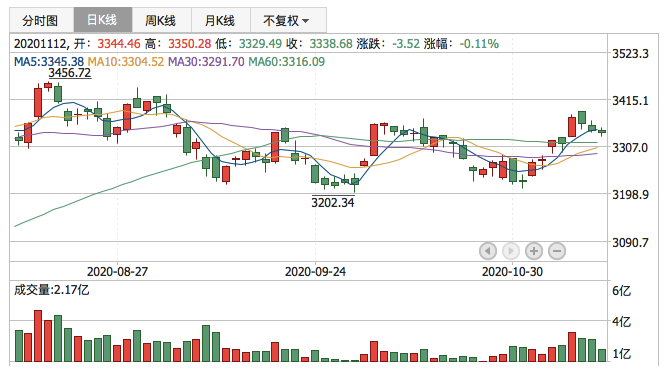Expand the 不复权 dropdown
This screenshot has height=371, width=665.
(288, 20)
